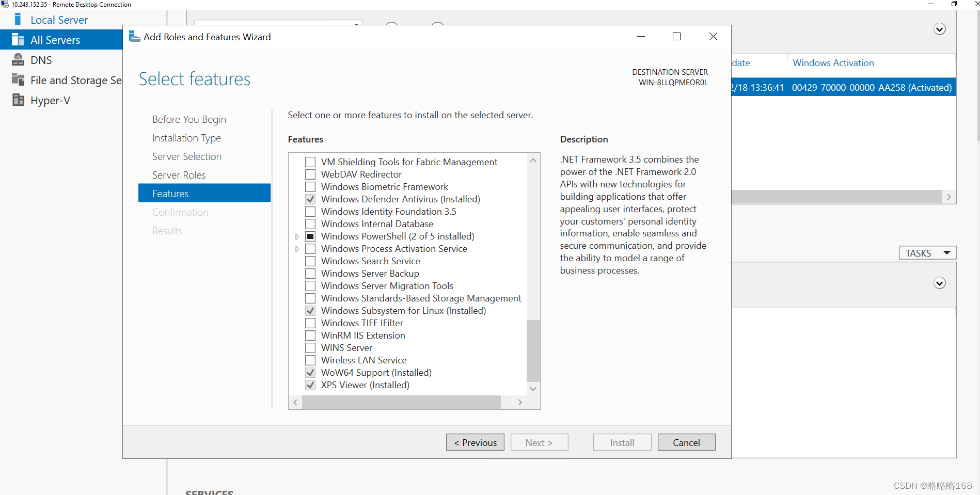Expand the Windows PowerShell feature tree
This screenshot has height=495, width=980.
[x=297, y=236]
